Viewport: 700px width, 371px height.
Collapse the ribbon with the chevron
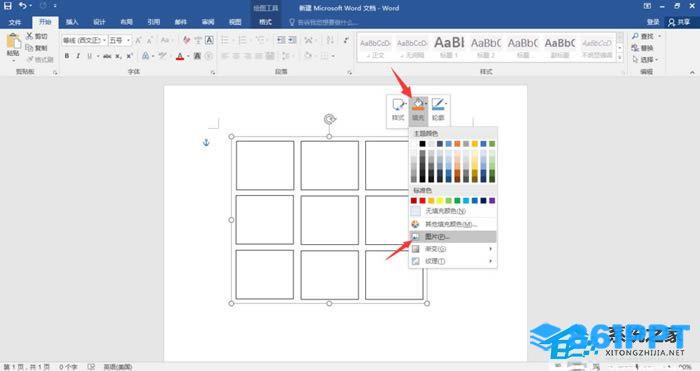[x=692, y=72]
